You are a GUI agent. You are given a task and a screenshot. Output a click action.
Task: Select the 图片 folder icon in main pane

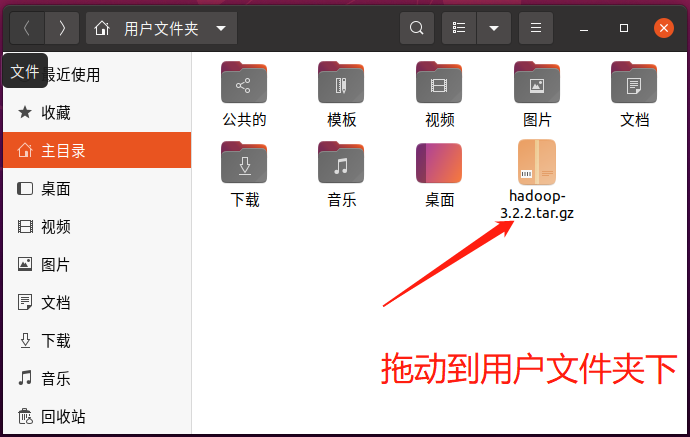(537, 82)
